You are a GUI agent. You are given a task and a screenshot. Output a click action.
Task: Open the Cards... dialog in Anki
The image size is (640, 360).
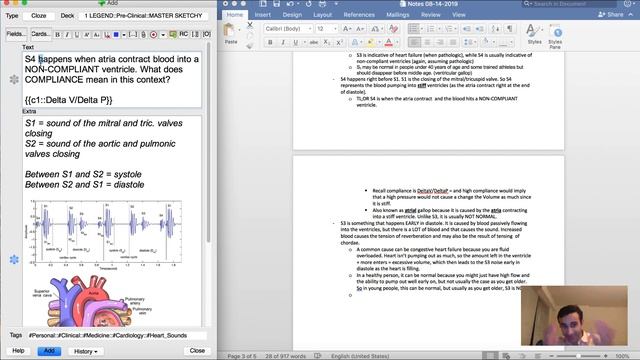(x=40, y=34)
